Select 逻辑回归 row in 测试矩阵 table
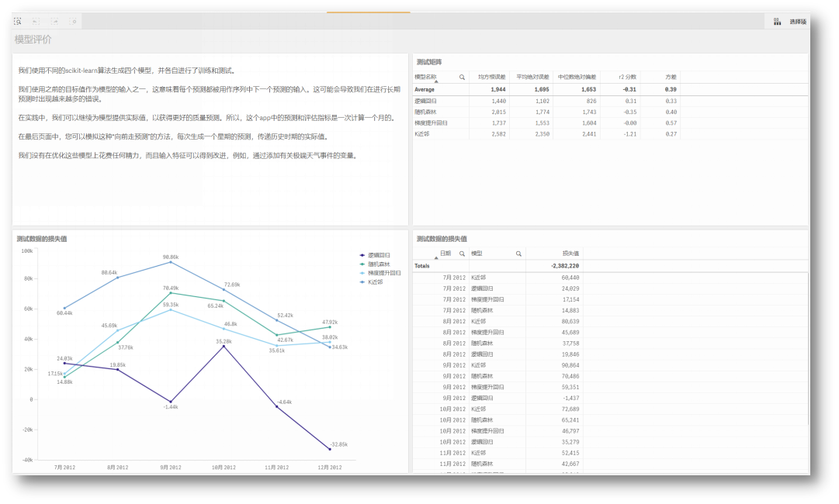The width and height of the screenshot is (839, 504). point(547,101)
